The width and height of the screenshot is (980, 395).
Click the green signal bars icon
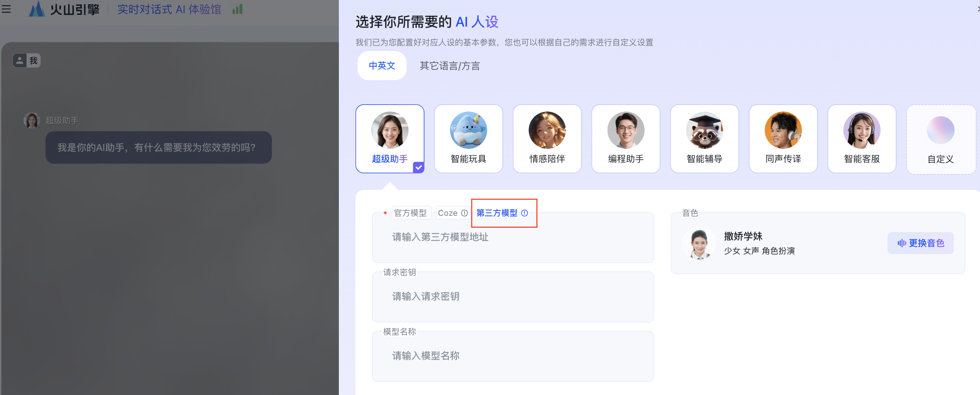point(237,9)
